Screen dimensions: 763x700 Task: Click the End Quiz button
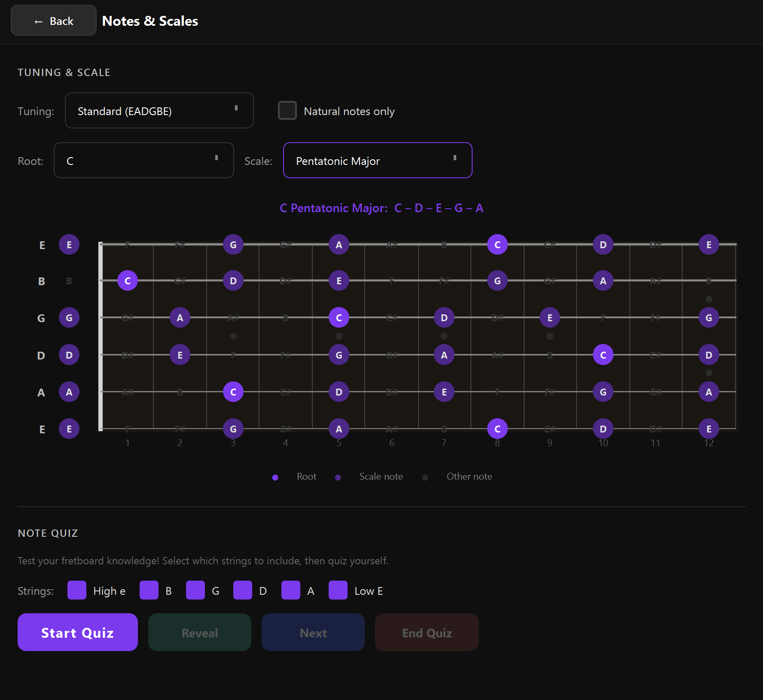point(426,633)
